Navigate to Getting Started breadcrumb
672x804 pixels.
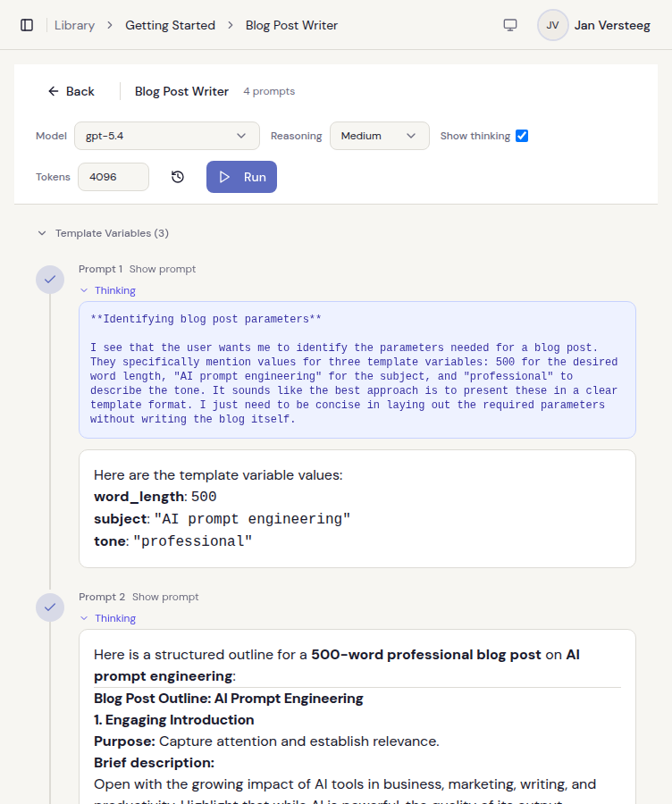tap(170, 25)
